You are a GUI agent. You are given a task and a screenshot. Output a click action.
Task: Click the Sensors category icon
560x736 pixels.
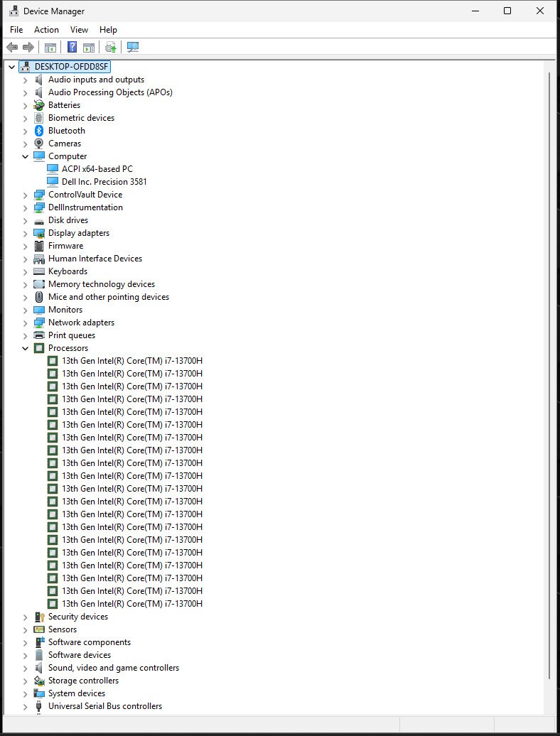pos(39,629)
